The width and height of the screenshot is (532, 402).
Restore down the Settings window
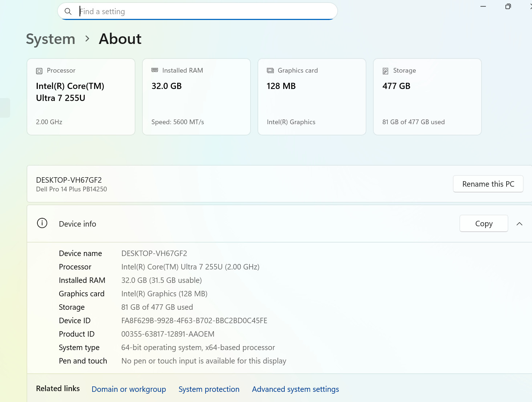point(508,6)
